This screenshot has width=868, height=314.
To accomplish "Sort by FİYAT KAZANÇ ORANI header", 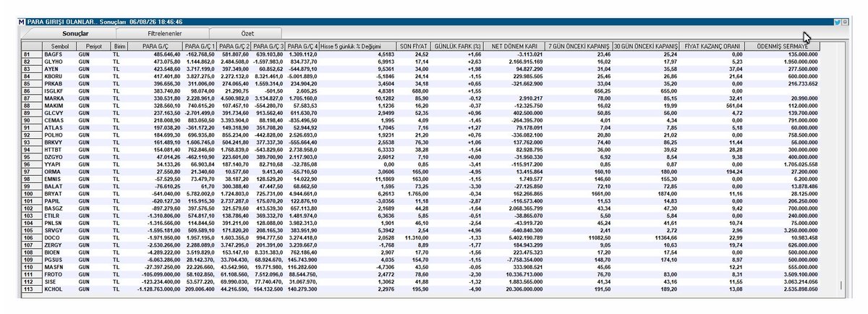I will click(x=712, y=46).
